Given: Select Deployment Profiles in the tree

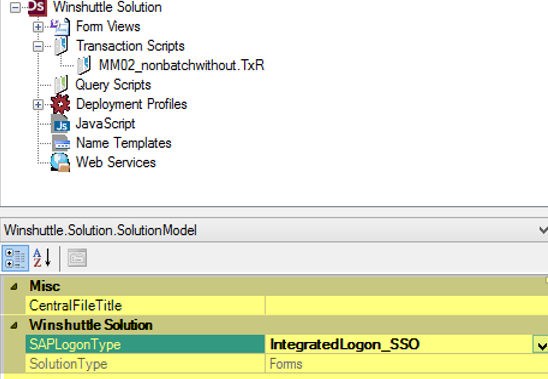Looking at the screenshot, I should (x=131, y=104).
